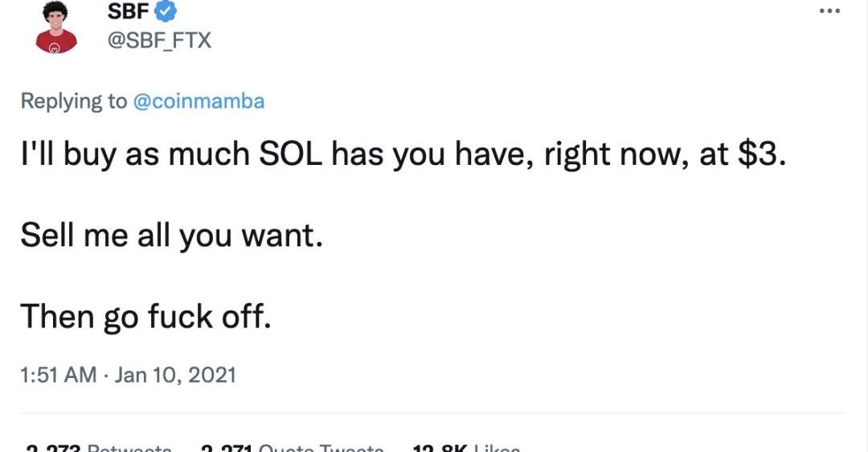Click the '$3' price in the tweet
This screenshot has height=452, width=868.
[x=758, y=154]
